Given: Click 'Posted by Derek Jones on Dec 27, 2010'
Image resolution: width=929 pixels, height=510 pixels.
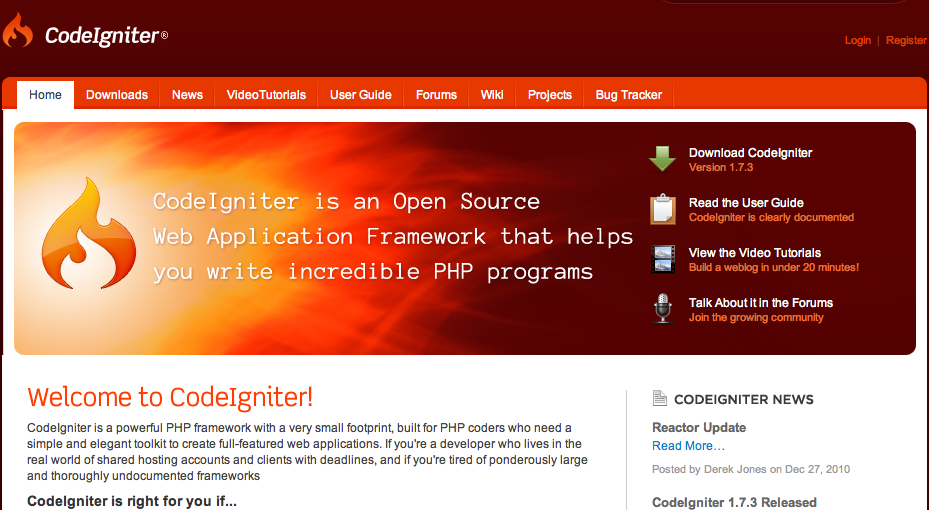Looking at the screenshot, I should tap(751, 469).
